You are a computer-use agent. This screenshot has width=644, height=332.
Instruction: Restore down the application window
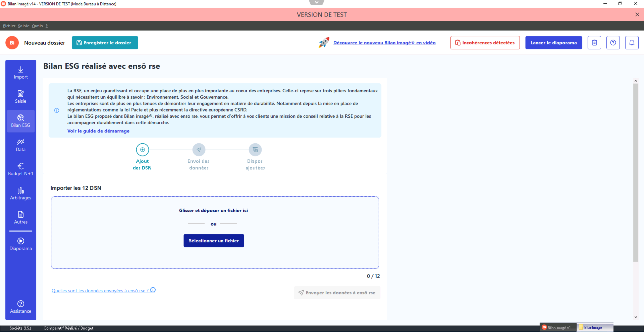620,4
